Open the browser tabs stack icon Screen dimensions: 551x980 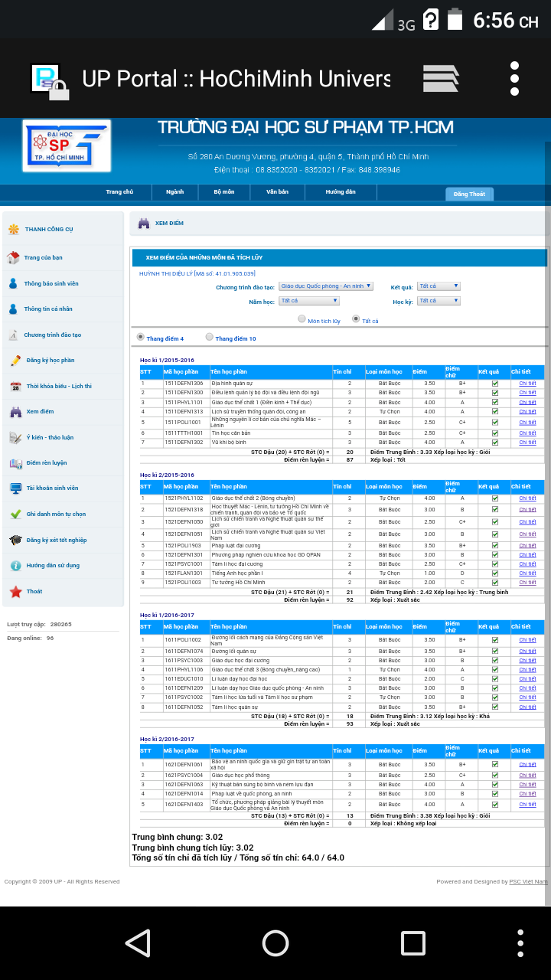click(441, 78)
